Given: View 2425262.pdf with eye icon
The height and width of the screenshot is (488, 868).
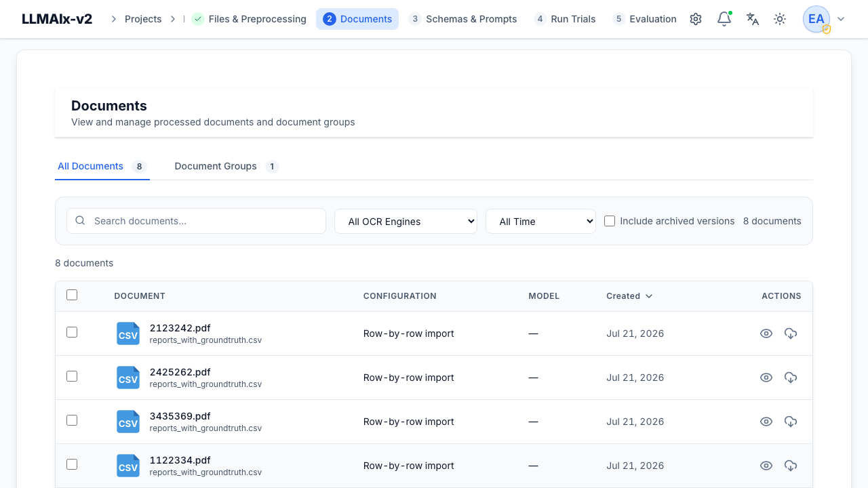Looking at the screenshot, I should click(x=766, y=378).
